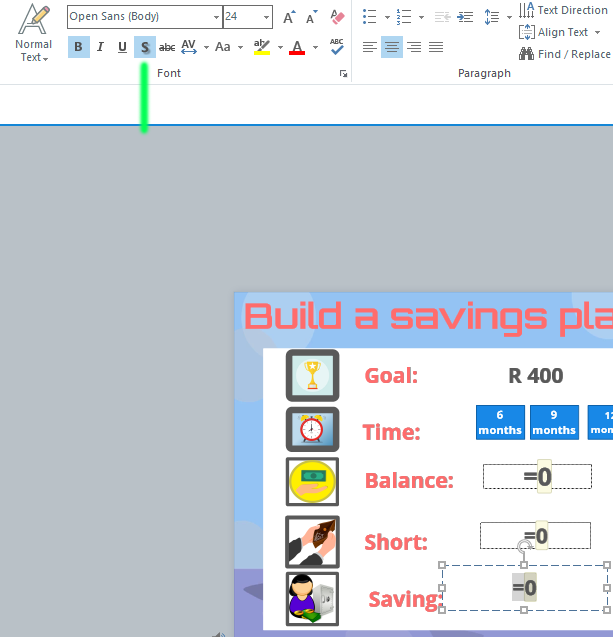Justify paragraph text
The image size is (613, 637).
pyautogui.click(x=436, y=47)
